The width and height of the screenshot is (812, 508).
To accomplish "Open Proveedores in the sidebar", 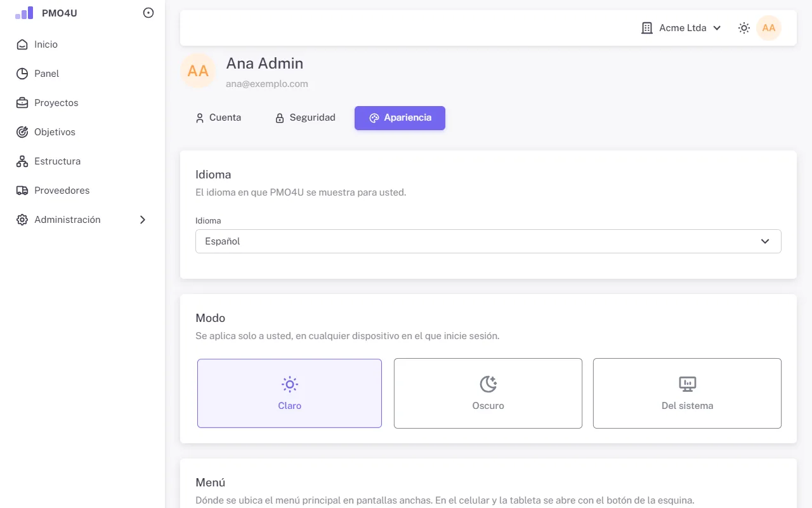I will (x=82, y=190).
